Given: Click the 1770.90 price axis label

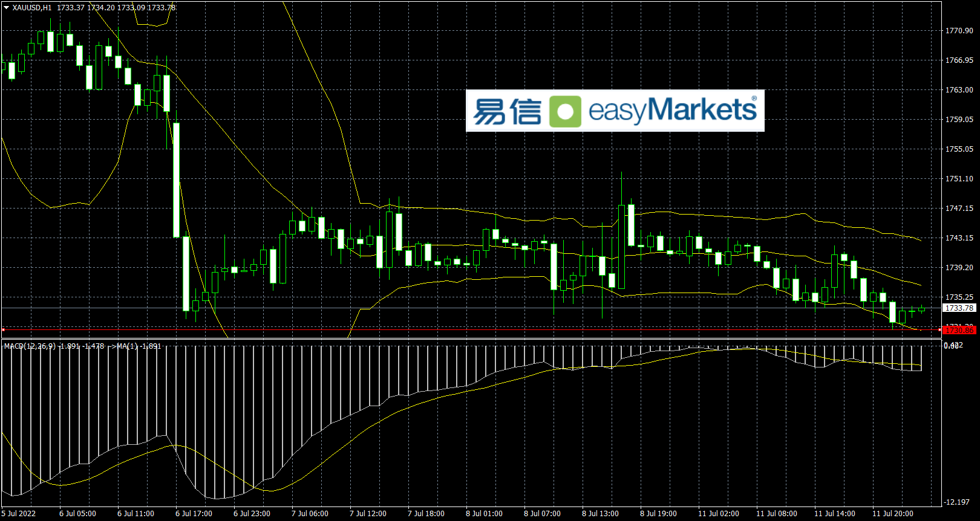Looking at the screenshot, I should (959, 31).
